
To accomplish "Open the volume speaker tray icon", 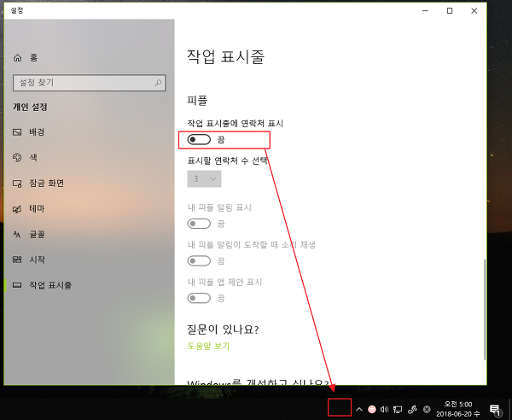I will (x=384, y=409).
